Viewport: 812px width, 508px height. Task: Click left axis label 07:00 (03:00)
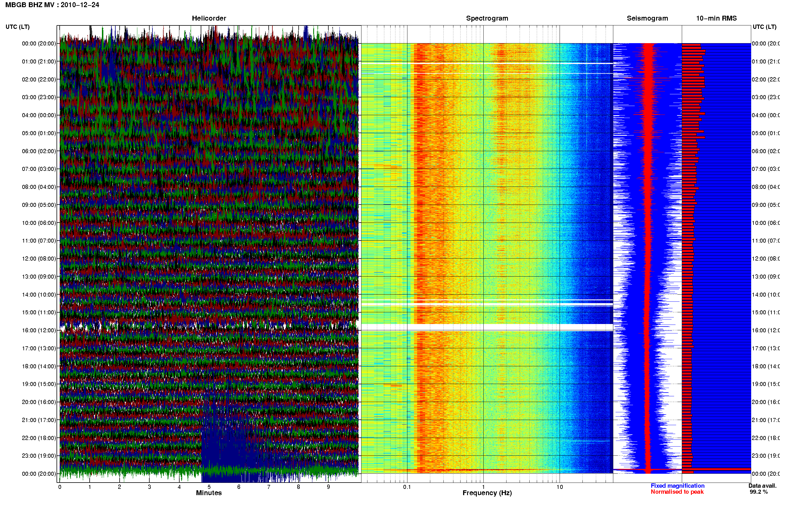point(39,169)
